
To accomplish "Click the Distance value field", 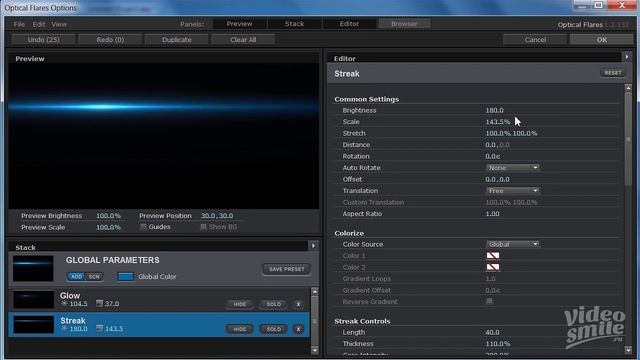I will (x=497, y=145).
